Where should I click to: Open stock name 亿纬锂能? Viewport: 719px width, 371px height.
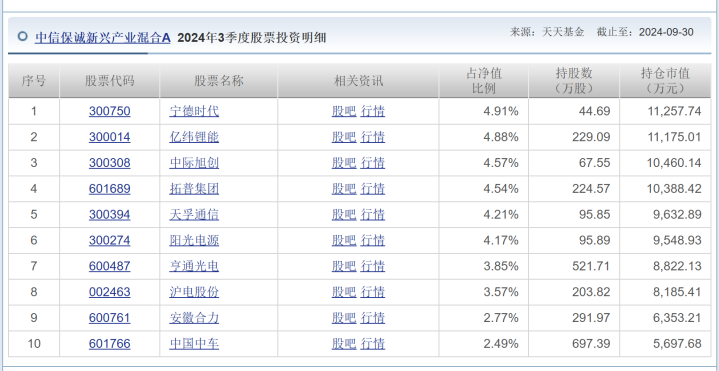194,137
